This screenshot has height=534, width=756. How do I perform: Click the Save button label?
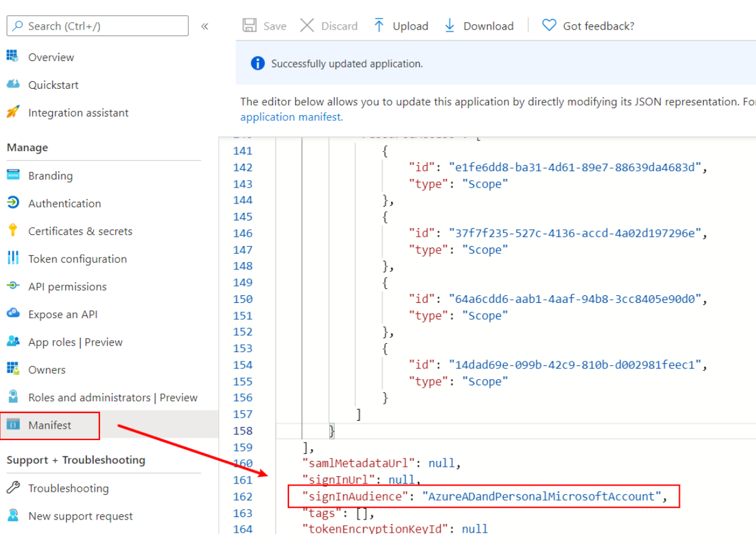[x=275, y=26]
